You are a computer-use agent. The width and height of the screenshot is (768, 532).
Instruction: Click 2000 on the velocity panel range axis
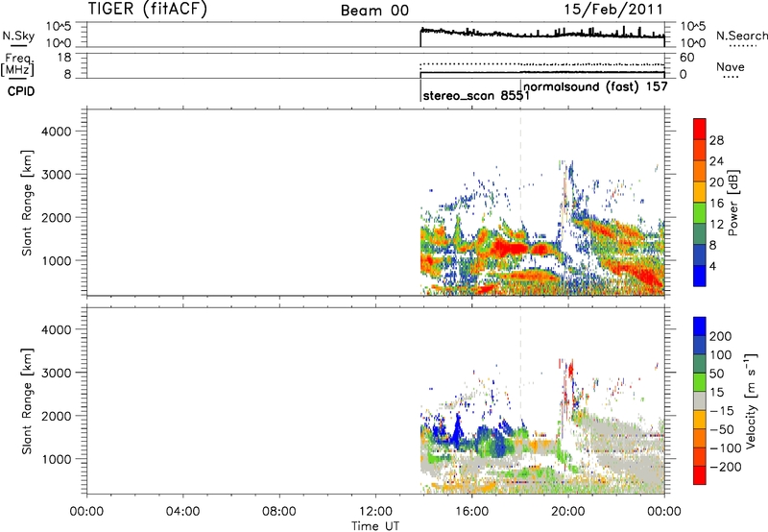[56, 416]
